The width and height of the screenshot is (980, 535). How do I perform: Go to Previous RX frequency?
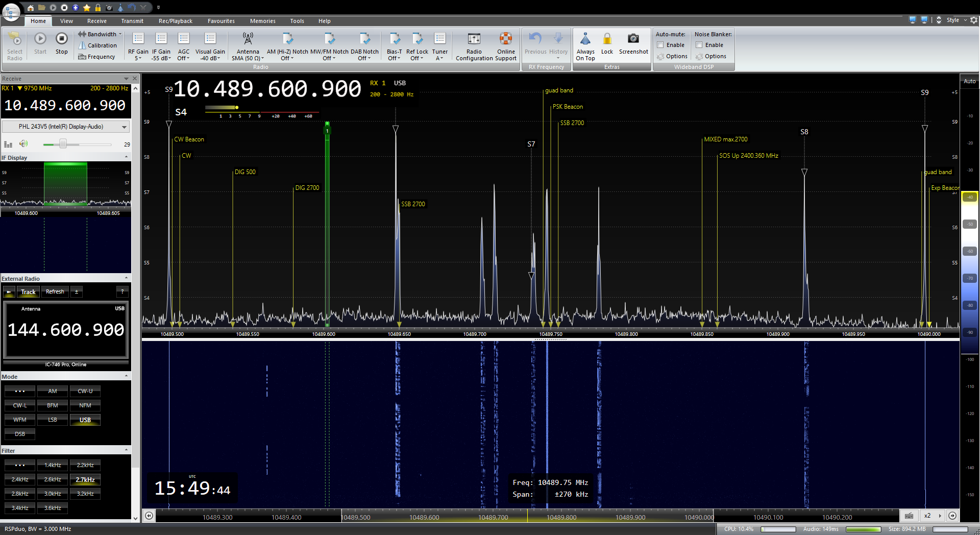pyautogui.click(x=535, y=39)
